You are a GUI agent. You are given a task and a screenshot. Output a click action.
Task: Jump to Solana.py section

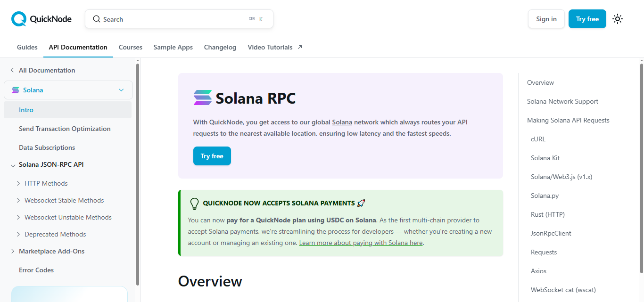[x=545, y=196]
